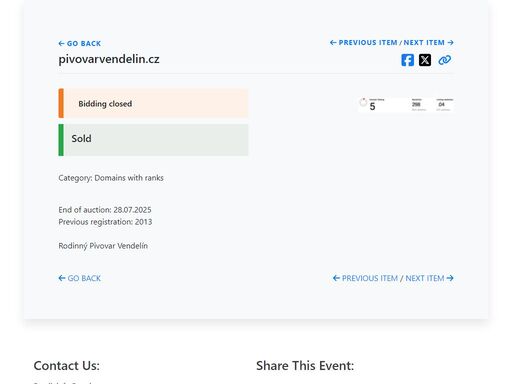Click the Rodinný Pivovar Vendelín description
The image size is (512, 384).
coord(103,246)
